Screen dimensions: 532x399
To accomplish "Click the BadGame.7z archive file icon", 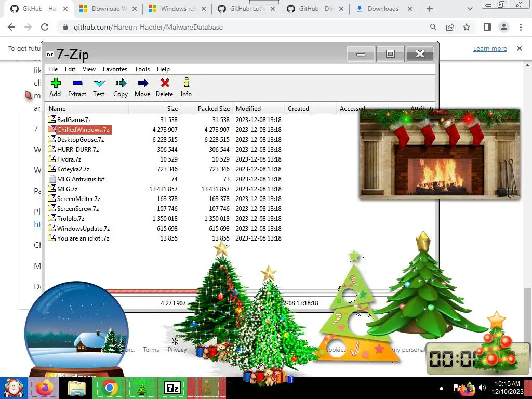I will coord(52,119).
